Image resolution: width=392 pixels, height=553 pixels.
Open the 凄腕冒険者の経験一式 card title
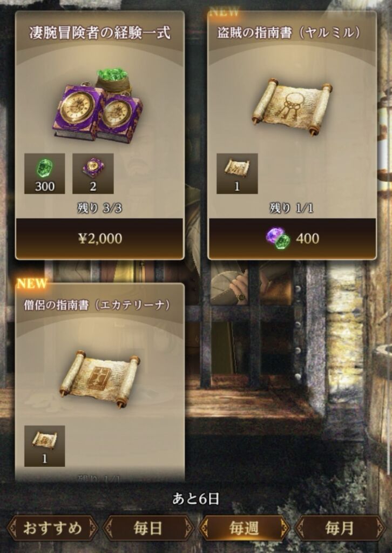(x=100, y=33)
